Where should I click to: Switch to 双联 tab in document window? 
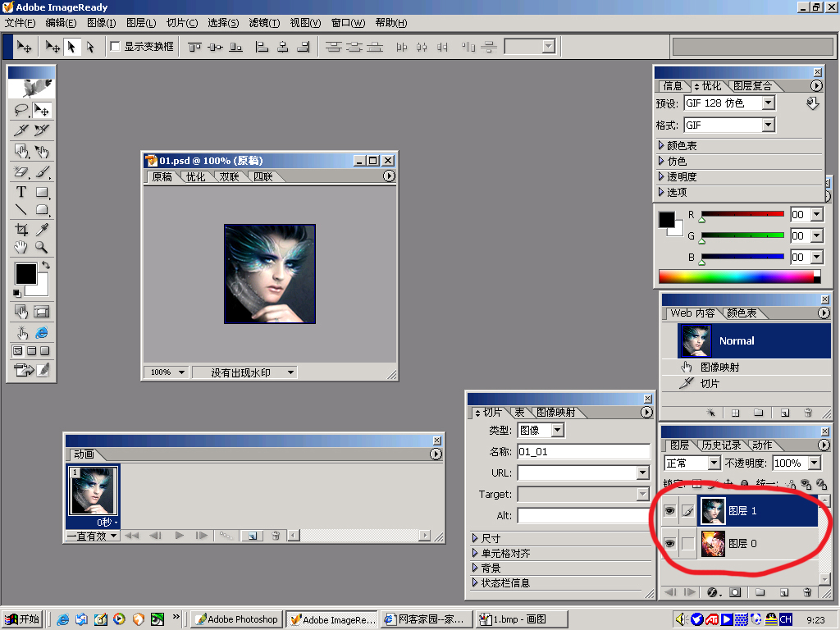(x=230, y=177)
